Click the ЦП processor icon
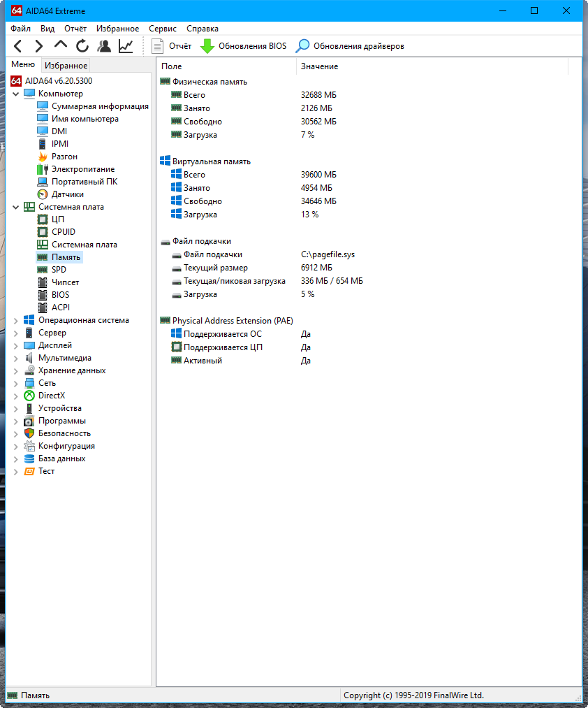588x708 pixels. (43, 219)
